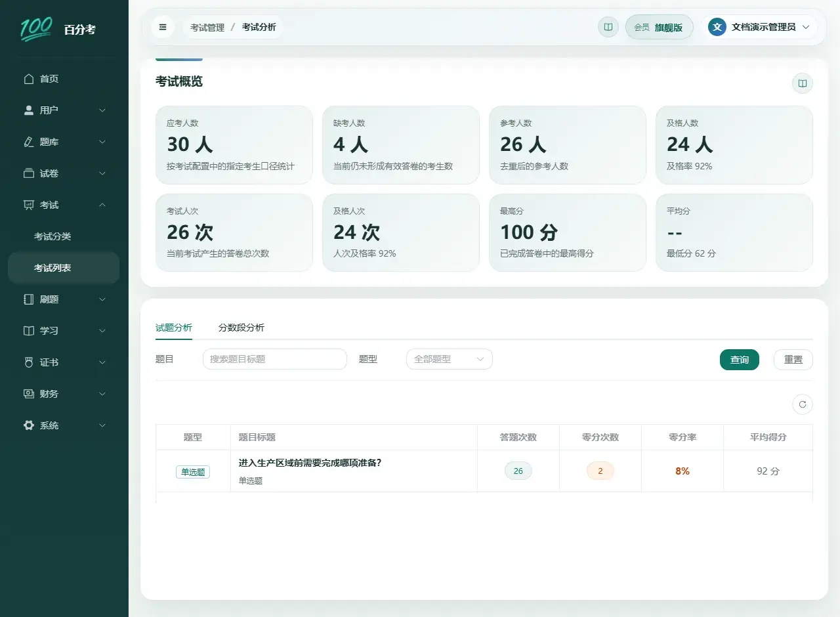Click the green 查询 button
The width and height of the screenshot is (840, 617).
tap(740, 360)
